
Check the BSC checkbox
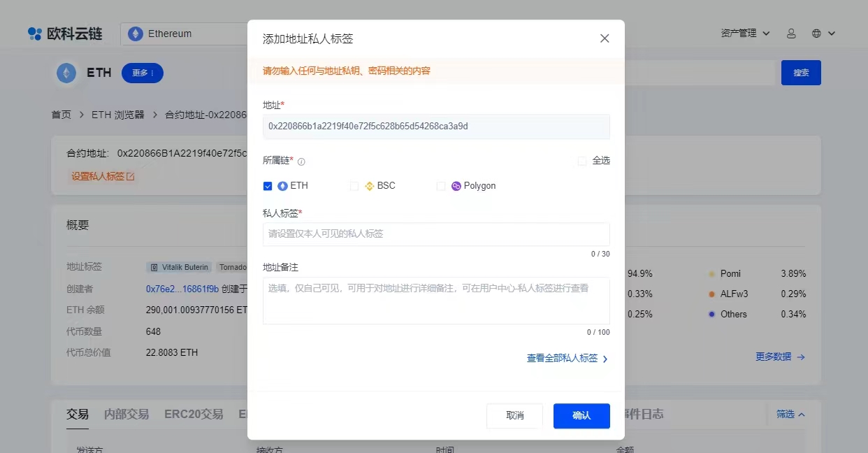[x=354, y=185]
